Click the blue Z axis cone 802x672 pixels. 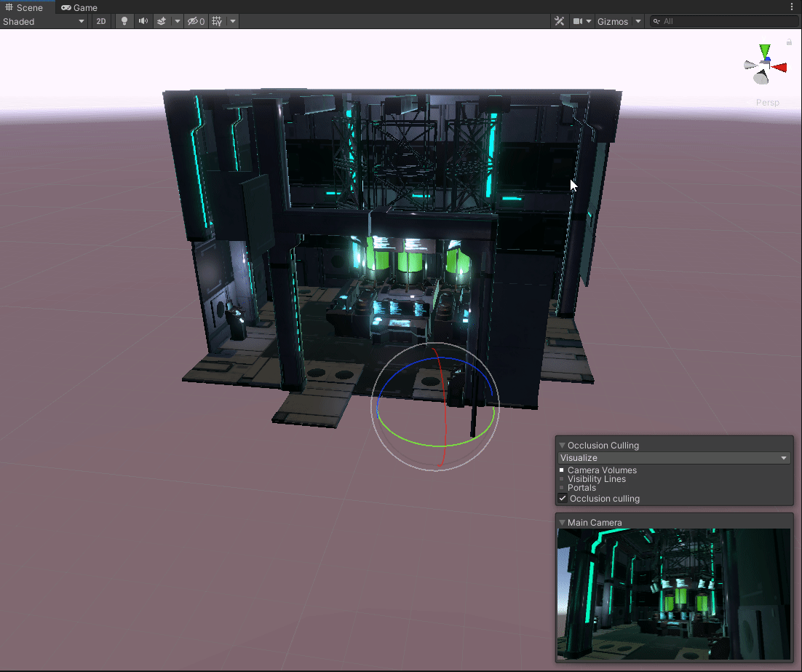click(768, 60)
